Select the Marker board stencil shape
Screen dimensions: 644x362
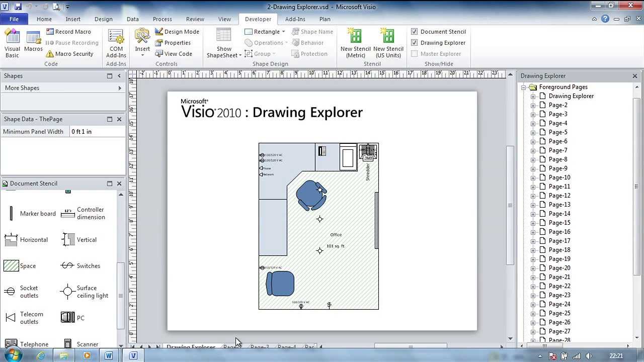(x=30, y=214)
